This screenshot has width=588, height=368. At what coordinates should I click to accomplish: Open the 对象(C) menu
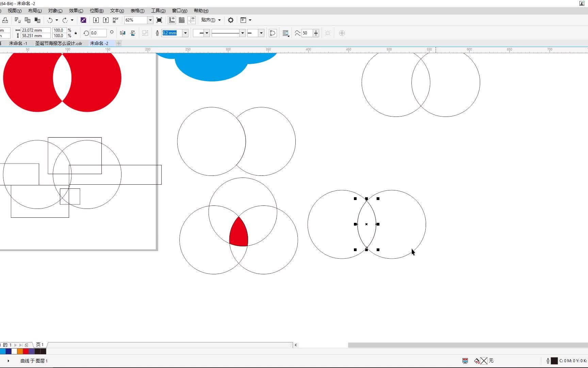55,11
